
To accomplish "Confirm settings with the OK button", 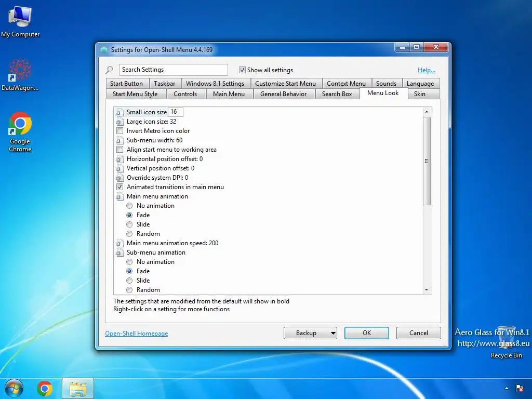I will tap(367, 333).
